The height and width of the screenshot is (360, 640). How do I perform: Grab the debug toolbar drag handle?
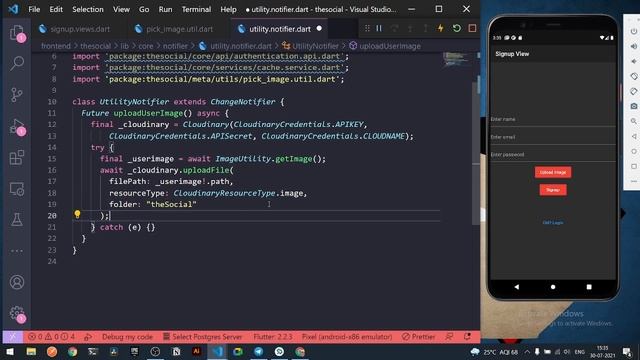pyautogui.click(x=367, y=28)
